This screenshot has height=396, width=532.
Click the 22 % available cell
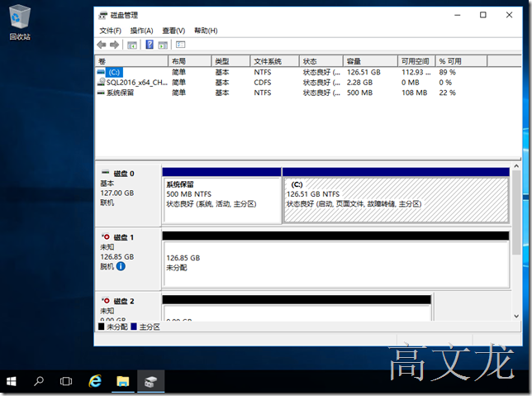(447, 93)
